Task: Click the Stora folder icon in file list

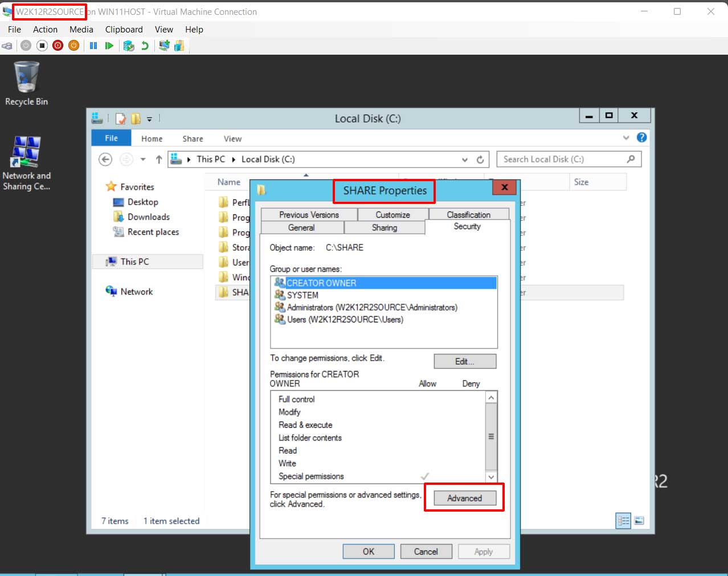Action: click(224, 247)
